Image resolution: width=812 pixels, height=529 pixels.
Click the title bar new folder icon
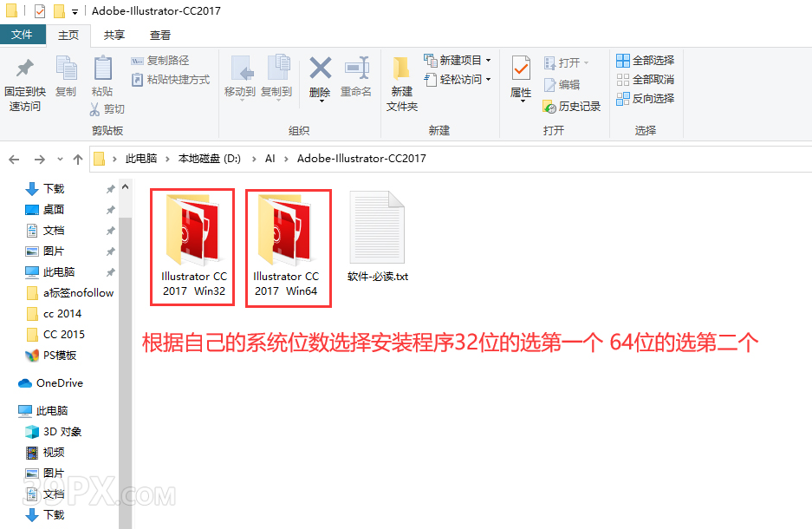point(59,11)
